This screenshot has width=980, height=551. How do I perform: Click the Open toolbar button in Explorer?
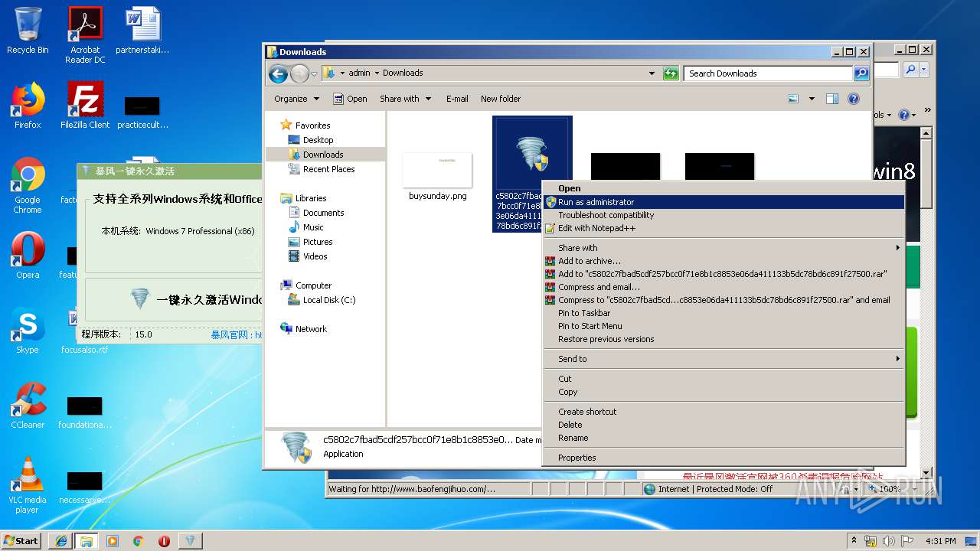coord(351,99)
